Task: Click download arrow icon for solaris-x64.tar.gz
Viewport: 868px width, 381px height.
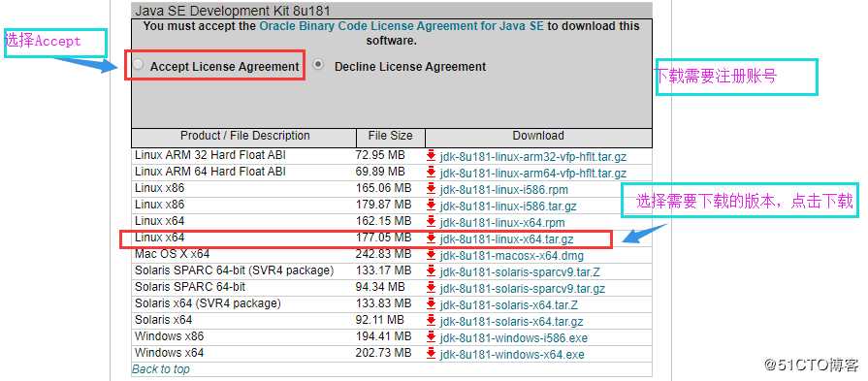Action: [432, 321]
